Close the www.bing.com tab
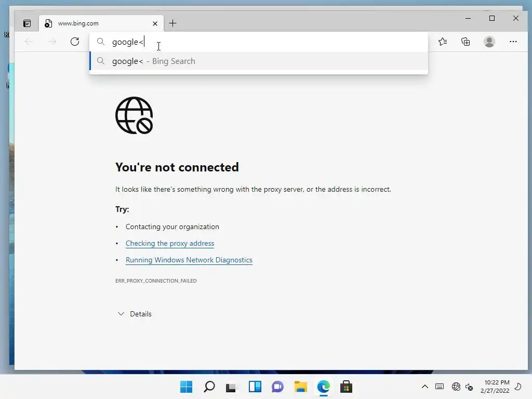 pyautogui.click(x=155, y=23)
